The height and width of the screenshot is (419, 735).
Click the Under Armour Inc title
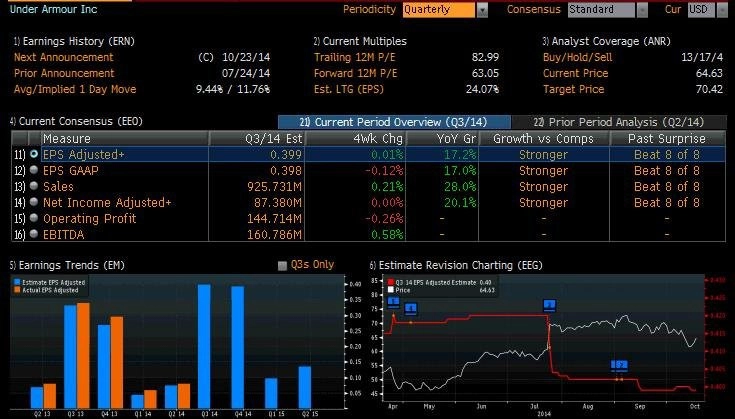tap(53, 9)
